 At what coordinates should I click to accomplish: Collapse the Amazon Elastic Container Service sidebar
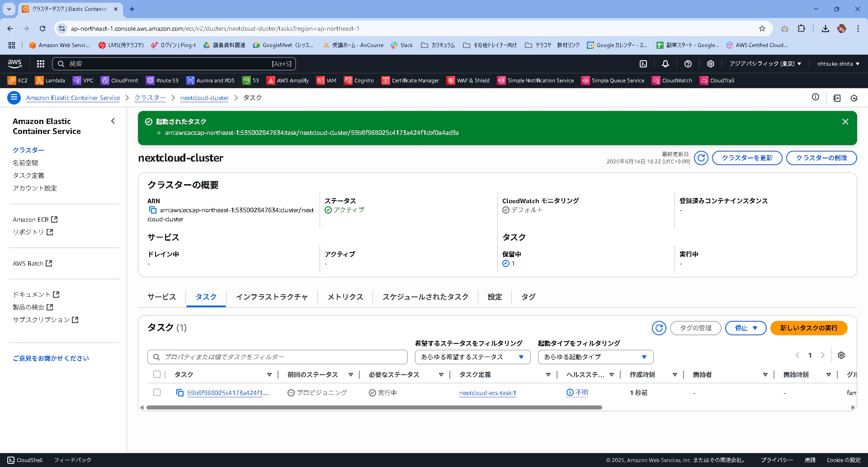pyautogui.click(x=113, y=121)
